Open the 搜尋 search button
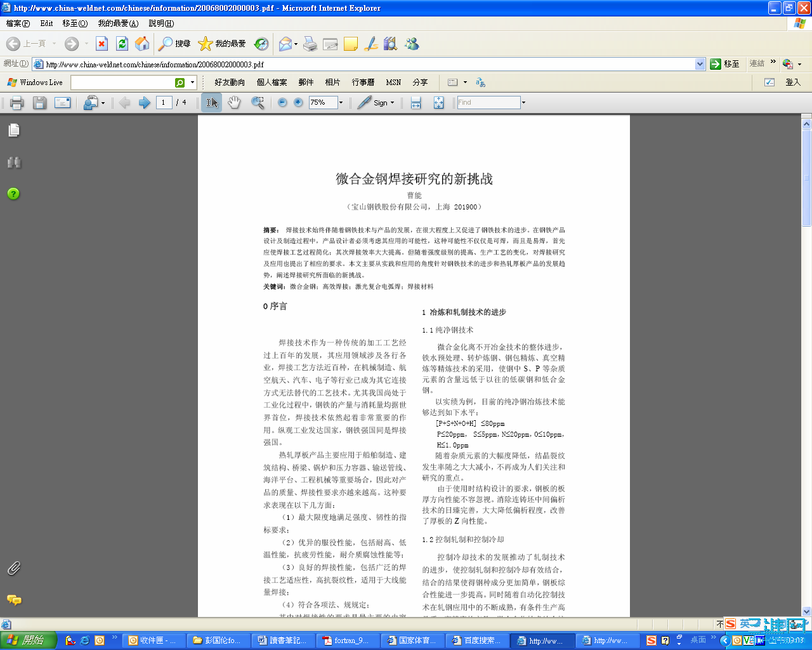The width and height of the screenshot is (812, 650). [x=174, y=44]
